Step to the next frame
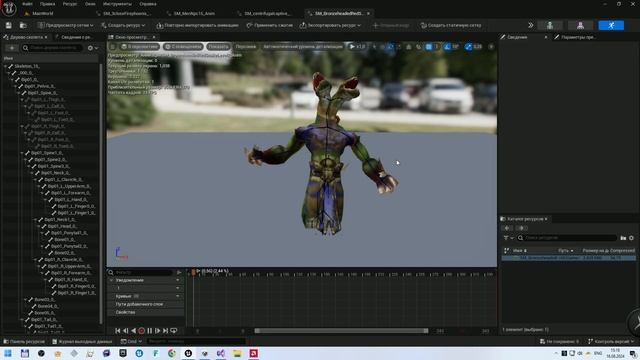 click(x=157, y=331)
